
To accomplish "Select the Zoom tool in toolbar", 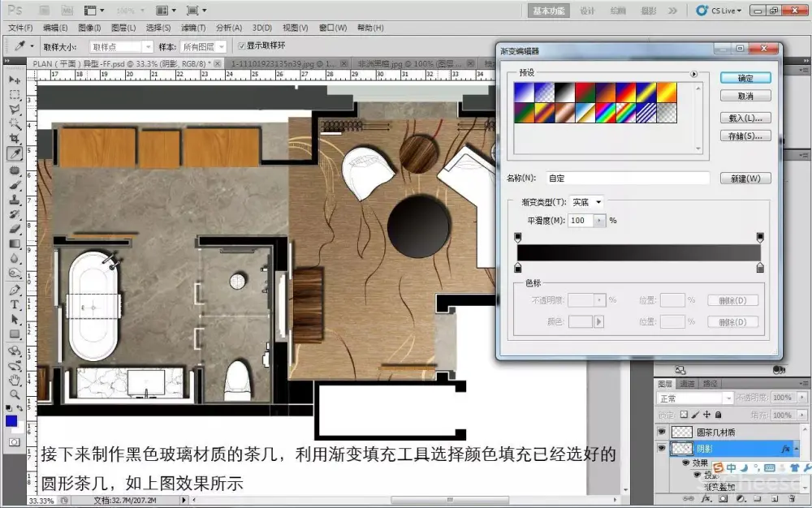I will pyautogui.click(x=15, y=394).
